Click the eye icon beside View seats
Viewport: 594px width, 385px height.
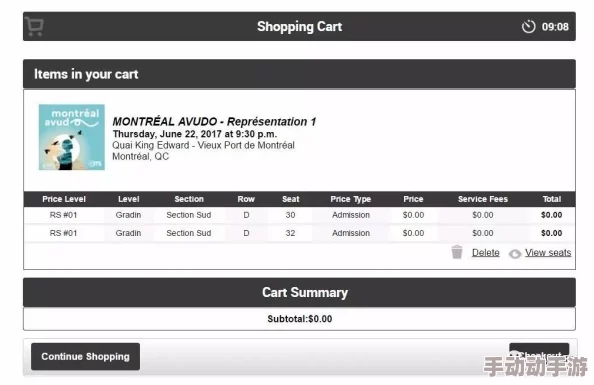pyautogui.click(x=515, y=254)
